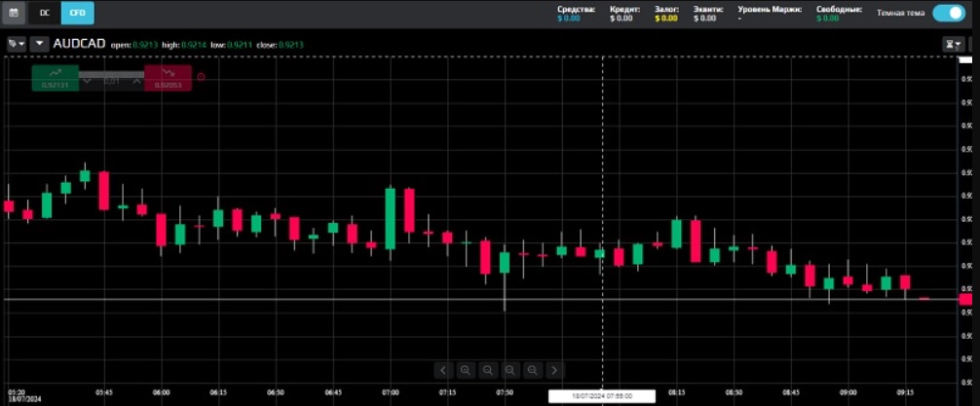980x406 pixels.
Task: Click the AUDCAD symbol name
Action: coord(79,44)
